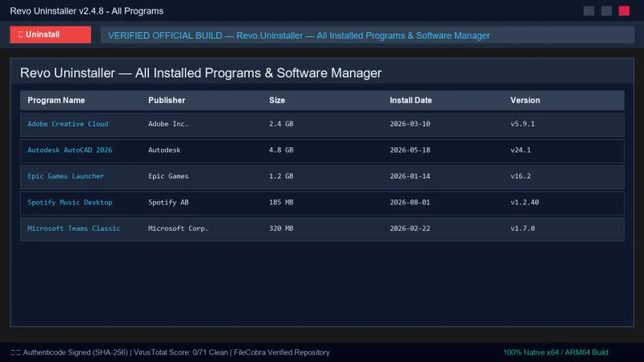The height and width of the screenshot is (362, 644).
Task: Click publisher cell Spotify AB
Action: 168,203
